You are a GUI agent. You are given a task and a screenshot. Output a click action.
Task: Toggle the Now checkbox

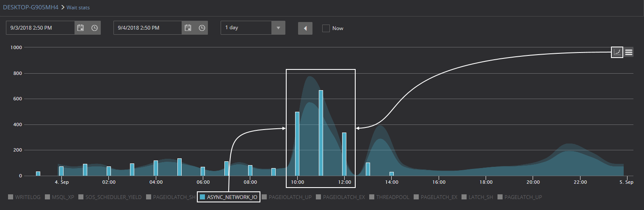[326, 28]
